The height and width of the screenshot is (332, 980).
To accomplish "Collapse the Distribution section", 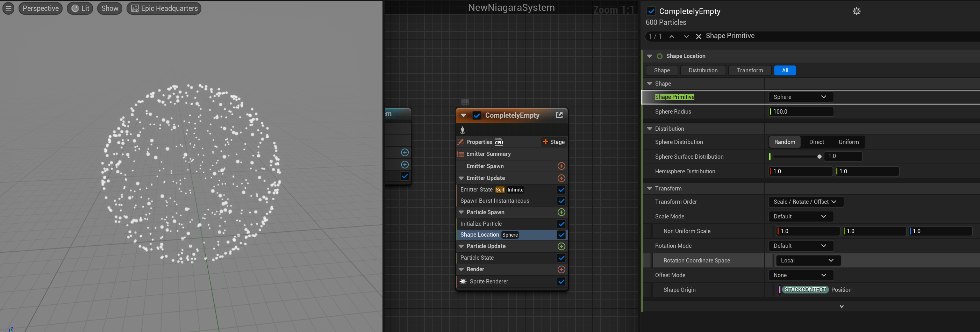I will coord(649,129).
